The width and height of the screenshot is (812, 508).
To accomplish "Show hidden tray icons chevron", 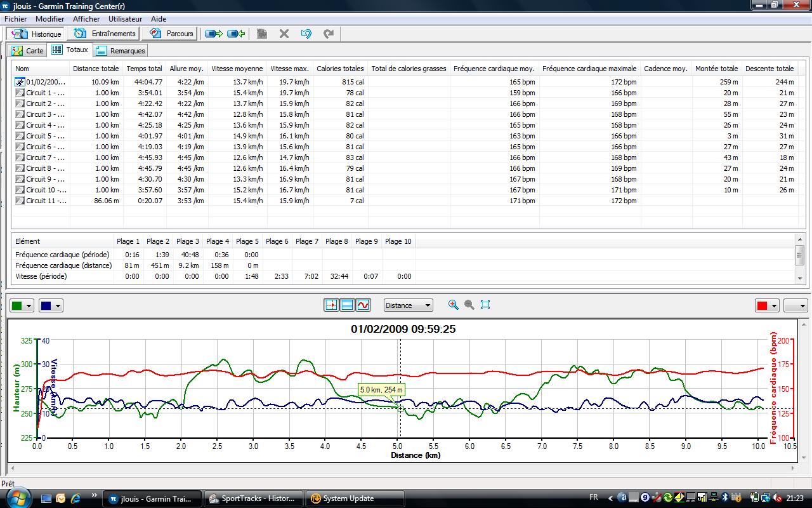I will (x=611, y=498).
